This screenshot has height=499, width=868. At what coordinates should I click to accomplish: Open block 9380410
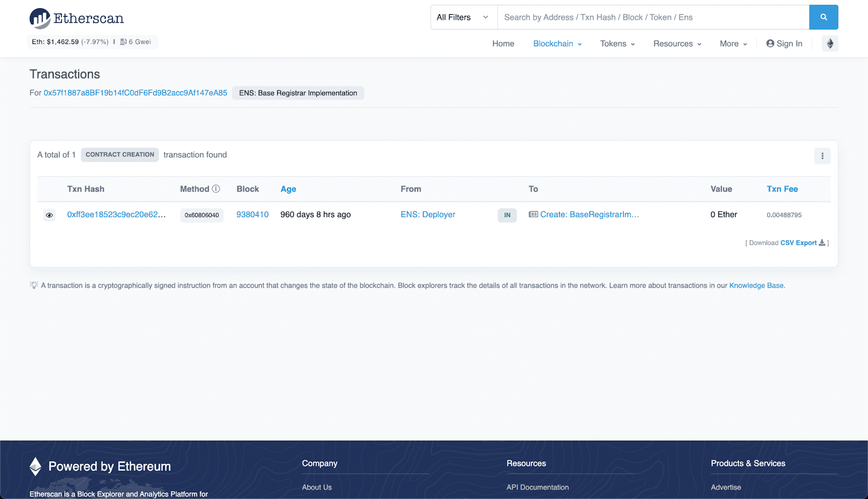click(252, 214)
